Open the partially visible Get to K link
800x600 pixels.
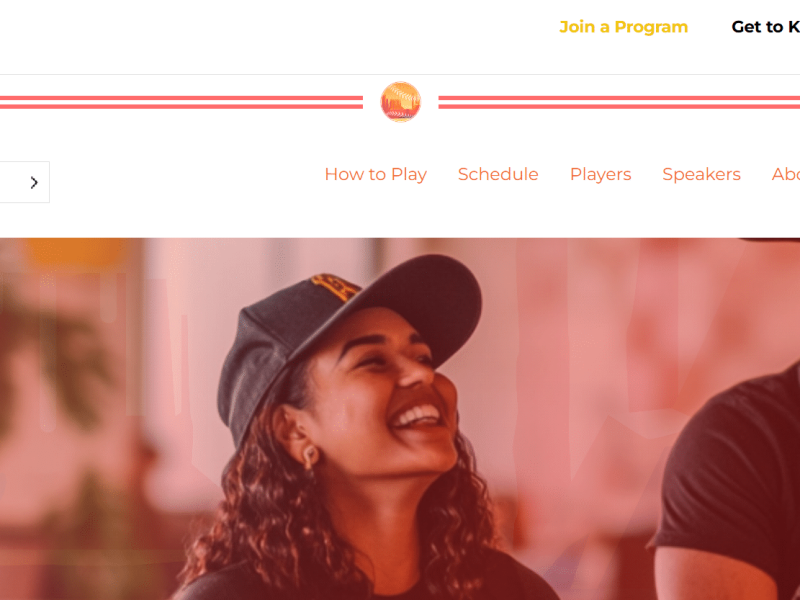(765, 27)
